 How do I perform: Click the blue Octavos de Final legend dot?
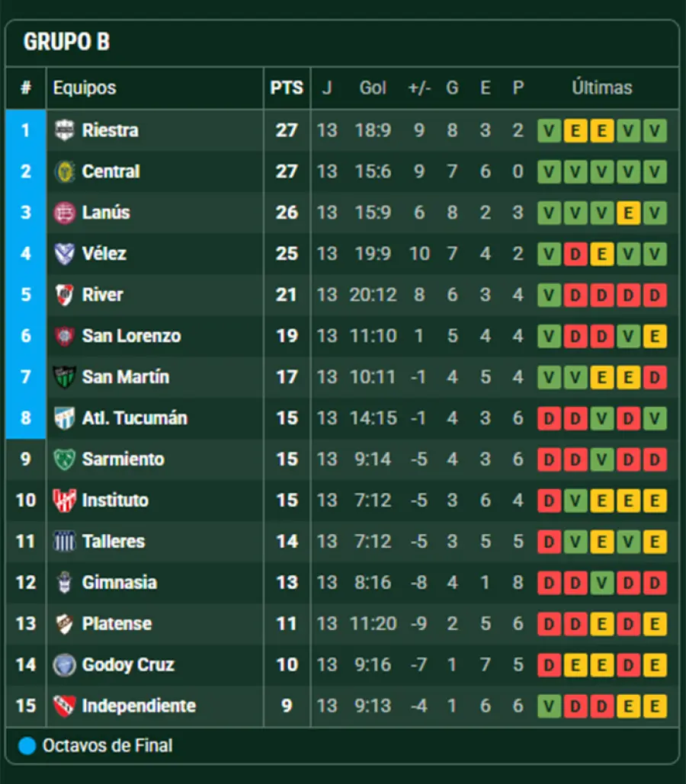(x=27, y=746)
